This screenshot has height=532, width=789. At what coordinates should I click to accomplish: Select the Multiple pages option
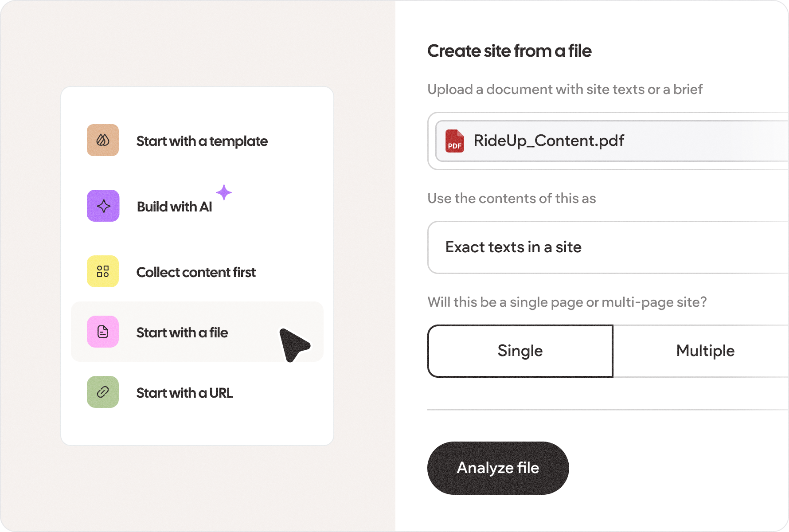pos(705,351)
